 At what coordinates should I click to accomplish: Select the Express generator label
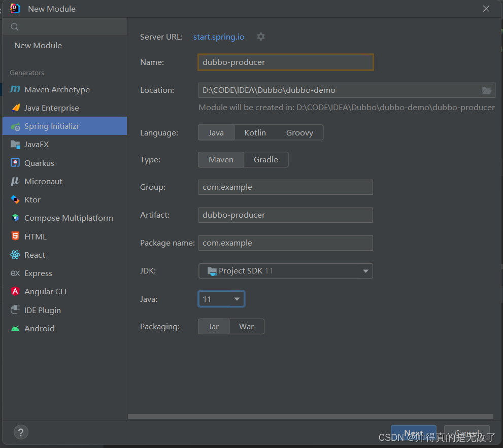[x=38, y=273]
